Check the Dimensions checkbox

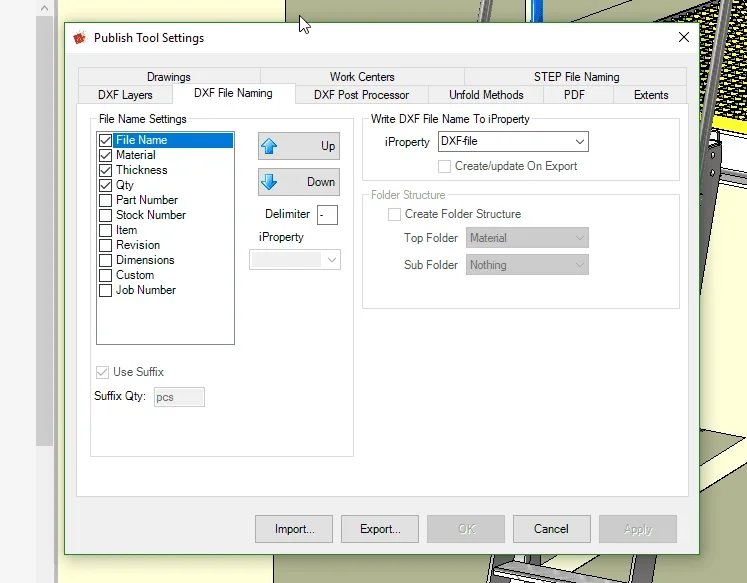[105, 260]
